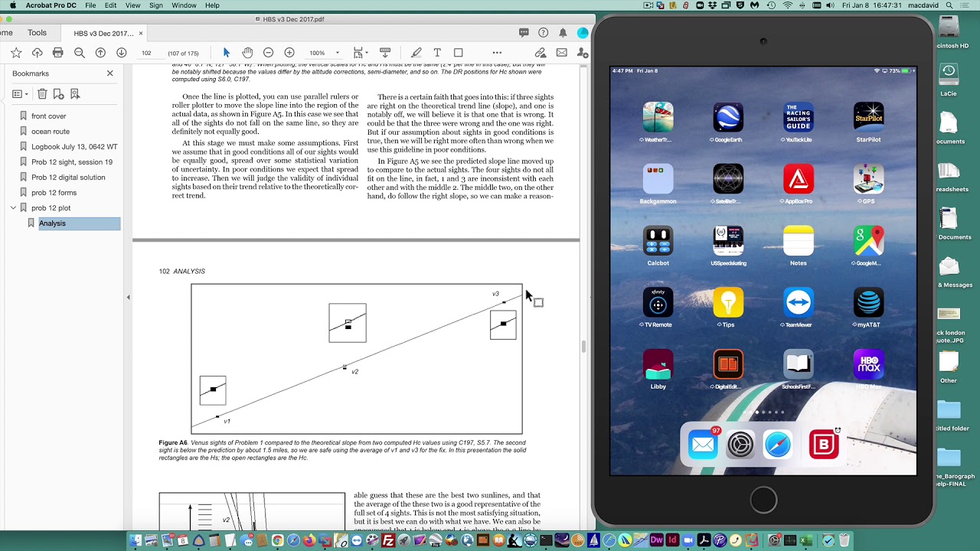Open the Apple menu
The width and height of the screenshot is (980, 551).
[x=12, y=5]
